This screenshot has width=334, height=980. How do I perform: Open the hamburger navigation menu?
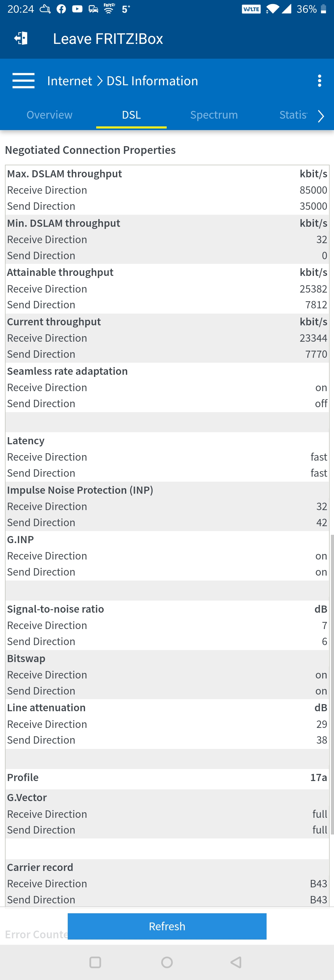[x=23, y=81]
